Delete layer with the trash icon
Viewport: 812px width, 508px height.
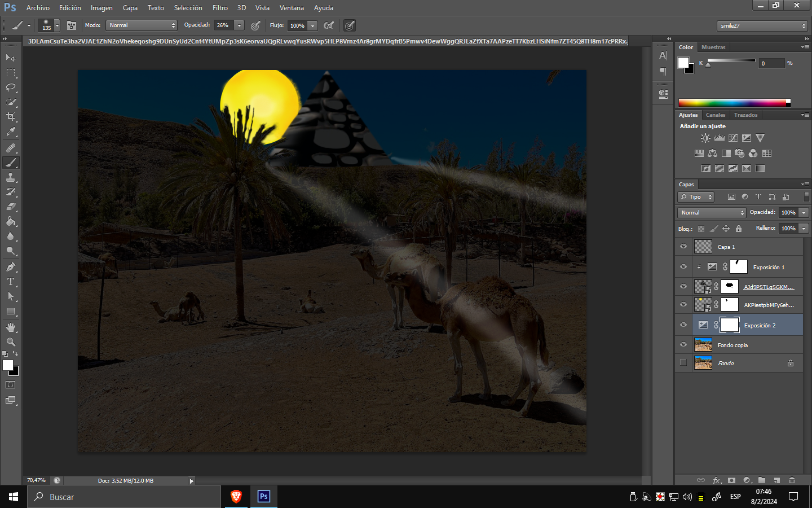pos(792,480)
